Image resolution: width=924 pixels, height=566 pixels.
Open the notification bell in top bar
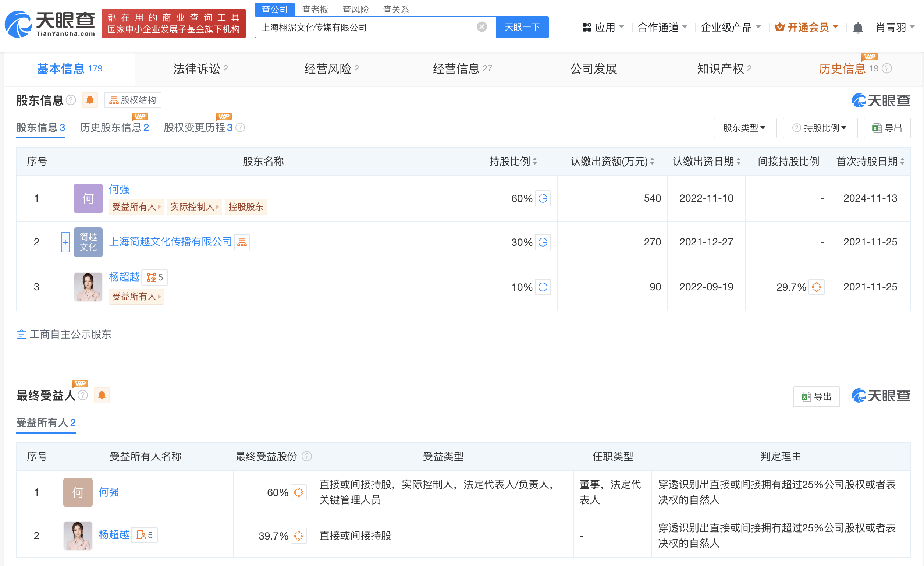pyautogui.click(x=858, y=27)
